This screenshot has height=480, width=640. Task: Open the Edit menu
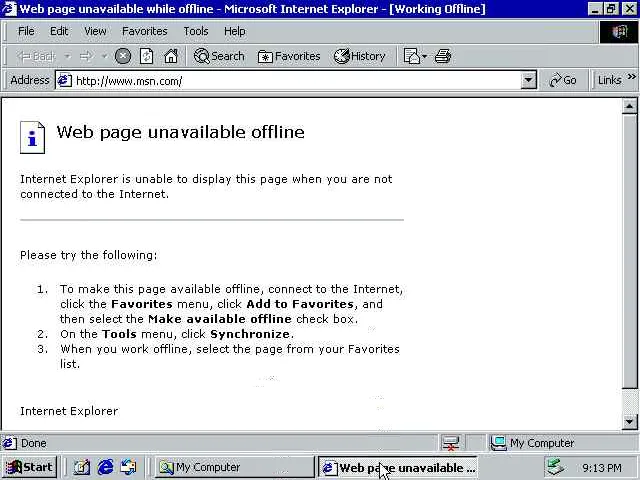59,31
